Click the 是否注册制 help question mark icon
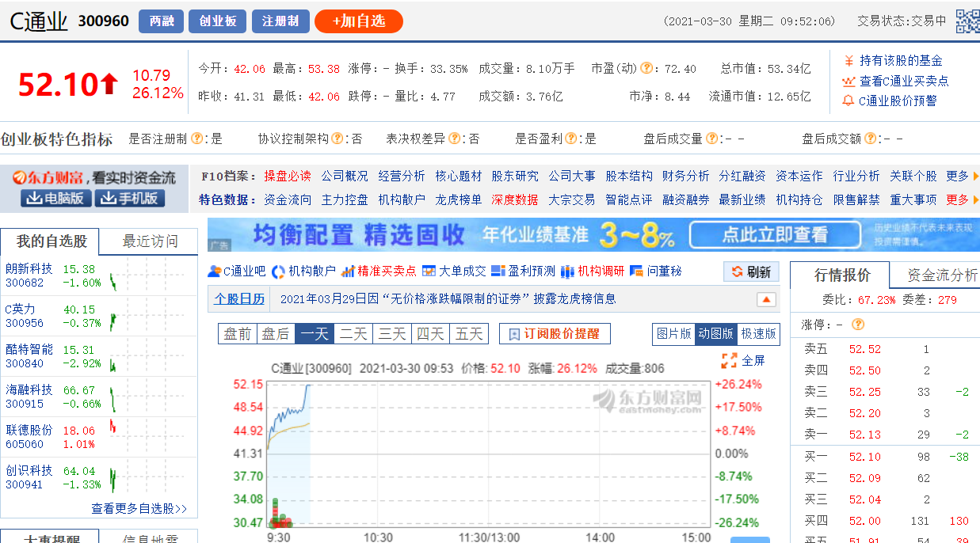Screen dimensions: 980x543 196,139
